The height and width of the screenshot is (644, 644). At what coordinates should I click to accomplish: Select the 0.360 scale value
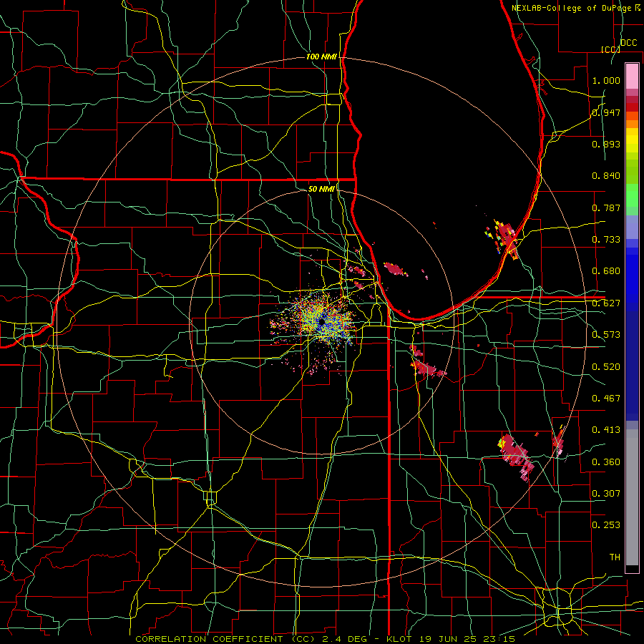606,462
